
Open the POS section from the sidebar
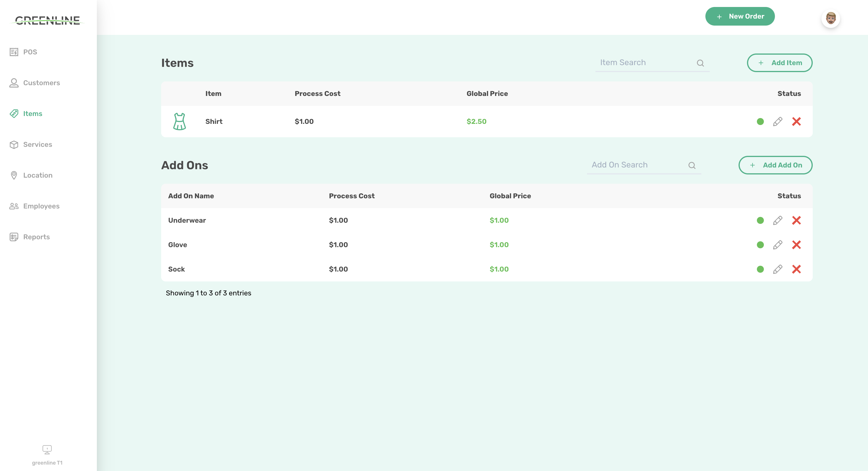click(14, 52)
